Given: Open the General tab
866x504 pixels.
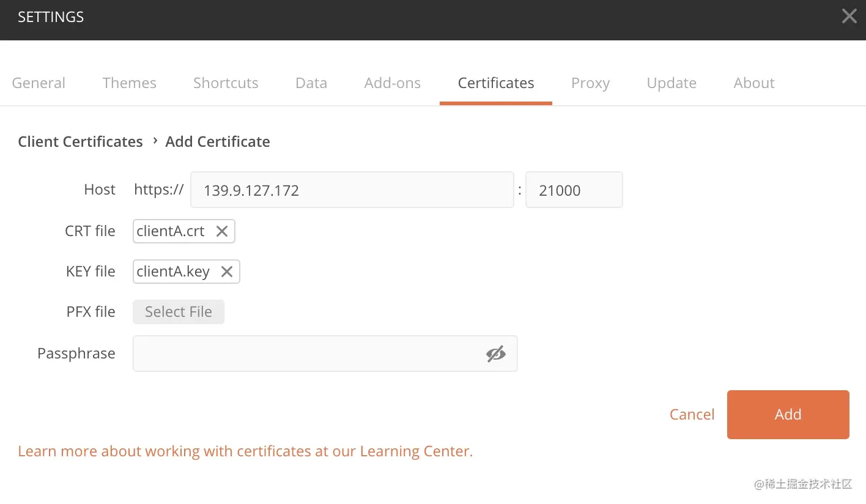Looking at the screenshot, I should coord(39,83).
